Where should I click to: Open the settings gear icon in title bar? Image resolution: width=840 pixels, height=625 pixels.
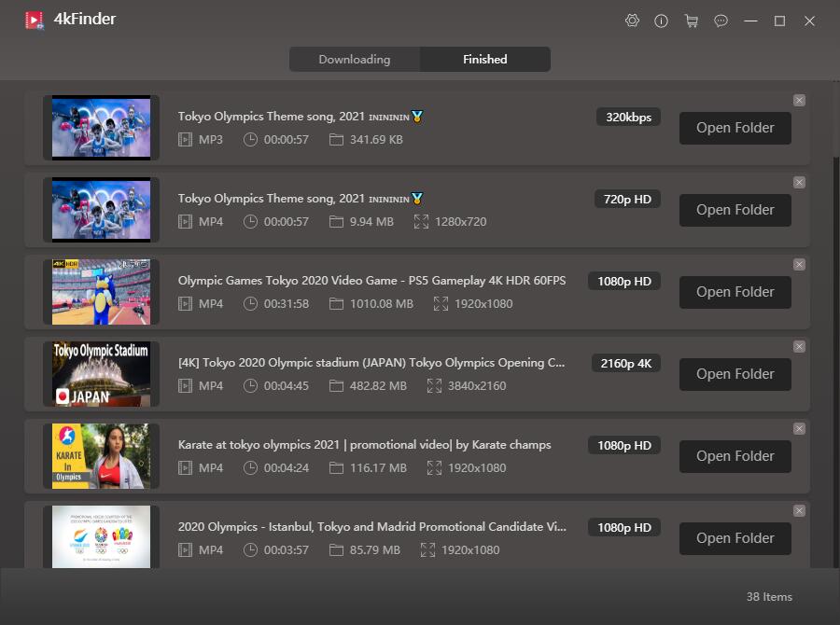tap(632, 21)
